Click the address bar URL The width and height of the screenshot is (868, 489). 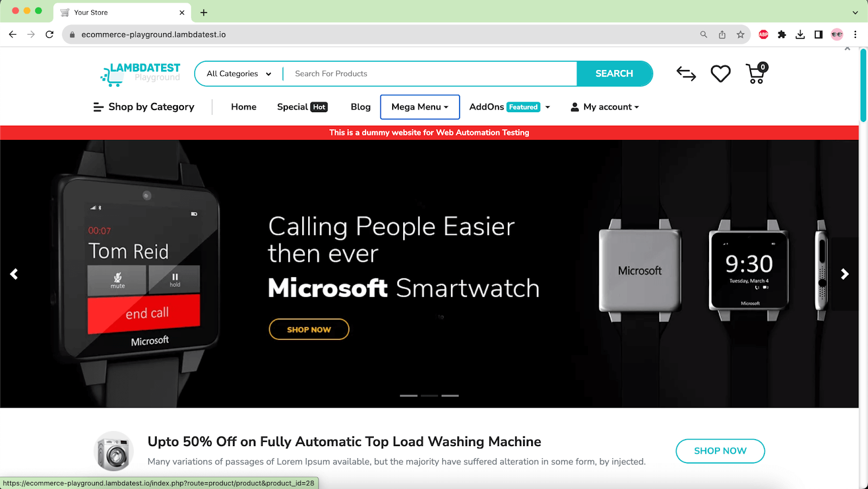coord(154,35)
